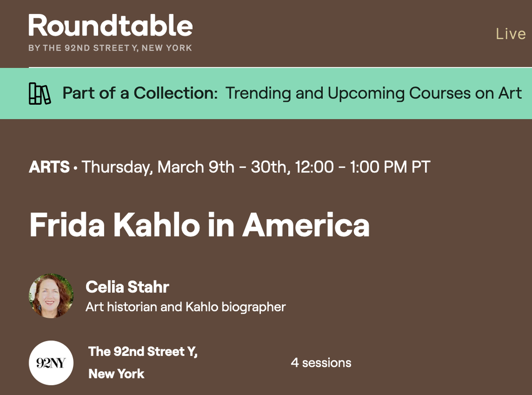The image size is (532, 395).
Task: Click the word New York under 92nd Street Y
Action: [x=116, y=374]
